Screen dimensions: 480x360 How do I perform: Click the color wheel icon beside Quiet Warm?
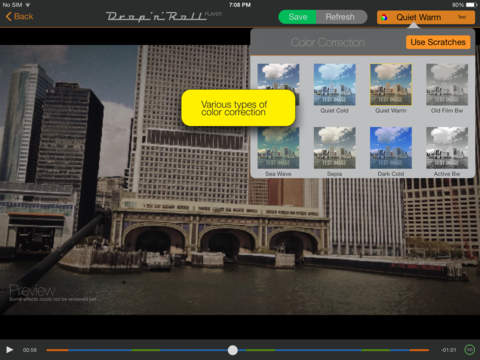click(x=384, y=17)
